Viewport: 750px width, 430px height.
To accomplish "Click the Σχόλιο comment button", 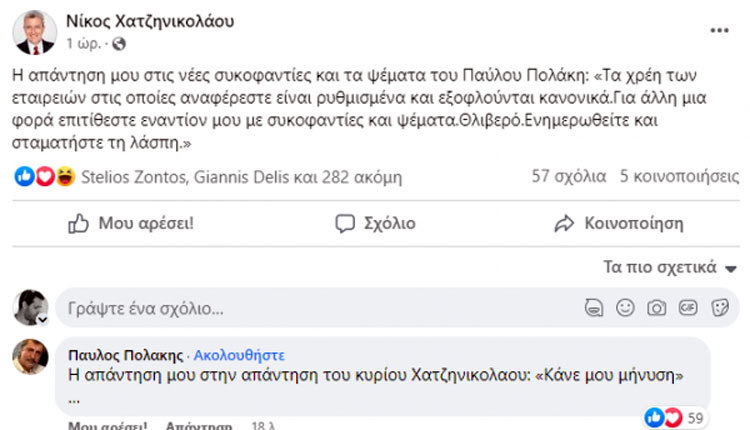I will pyautogui.click(x=375, y=223).
